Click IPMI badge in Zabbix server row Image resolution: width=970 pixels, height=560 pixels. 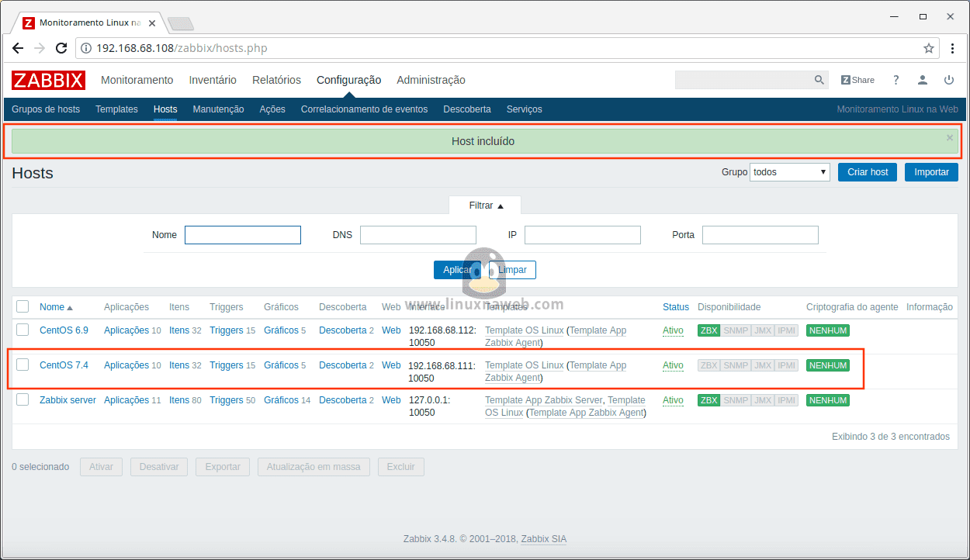click(787, 400)
